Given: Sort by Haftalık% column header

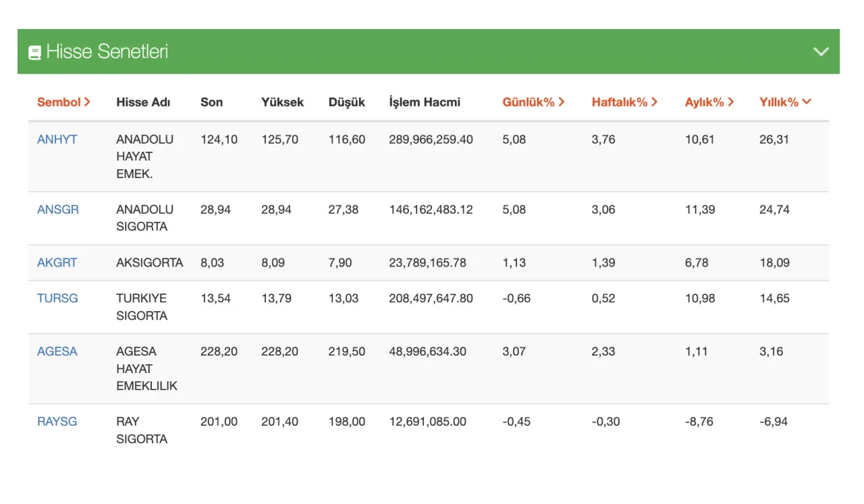Looking at the screenshot, I should pos(624,102).
